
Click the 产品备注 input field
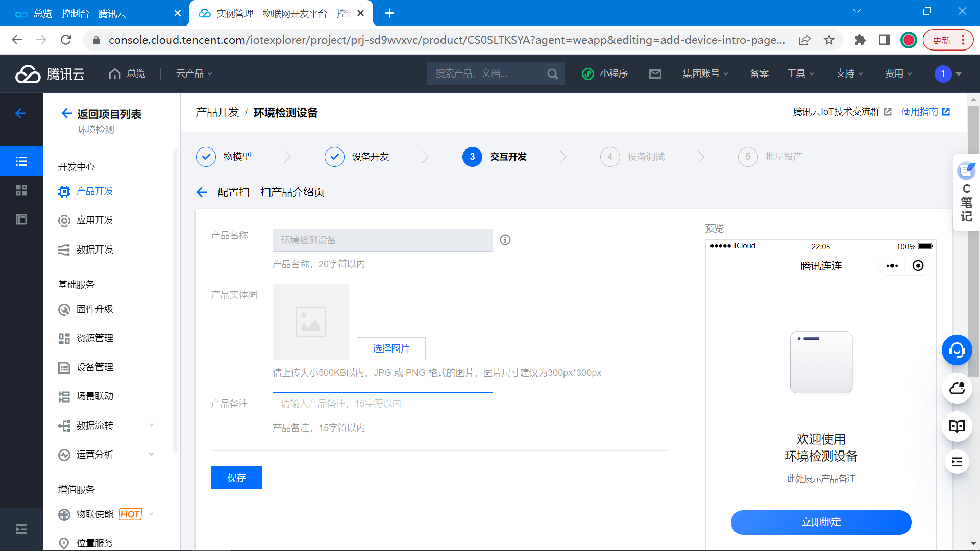click(x=382, y=404)
